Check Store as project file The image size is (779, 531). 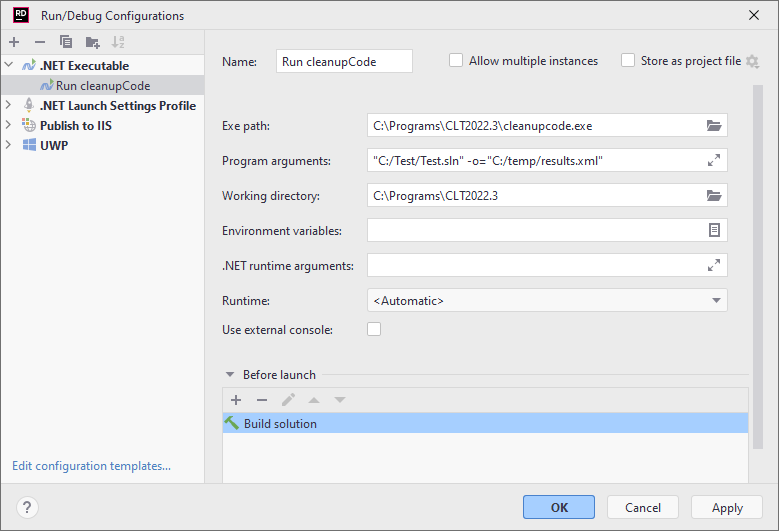pyautogui.click(x=628, y=61)
